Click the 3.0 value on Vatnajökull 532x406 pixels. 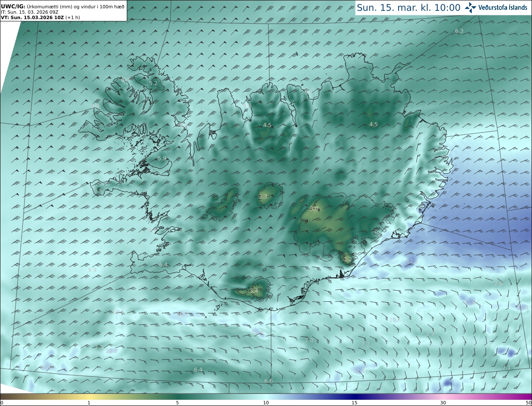(314, 209)
